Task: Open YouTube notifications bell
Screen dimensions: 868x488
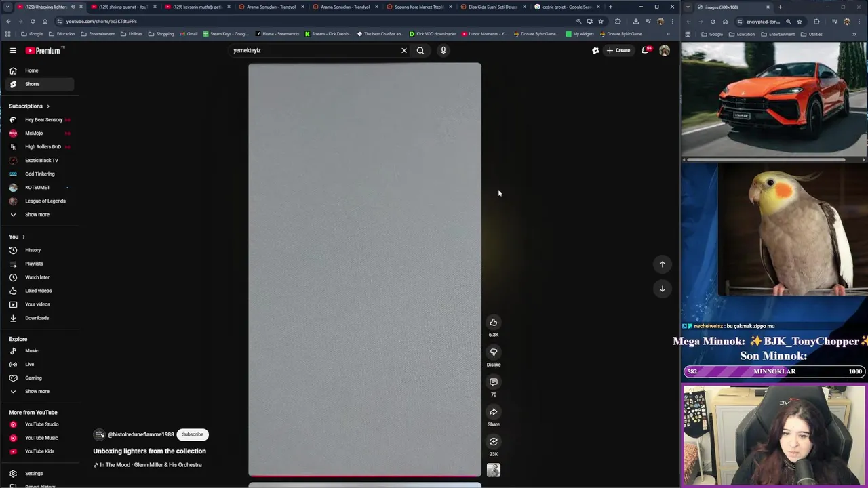Action: (646, 50)
